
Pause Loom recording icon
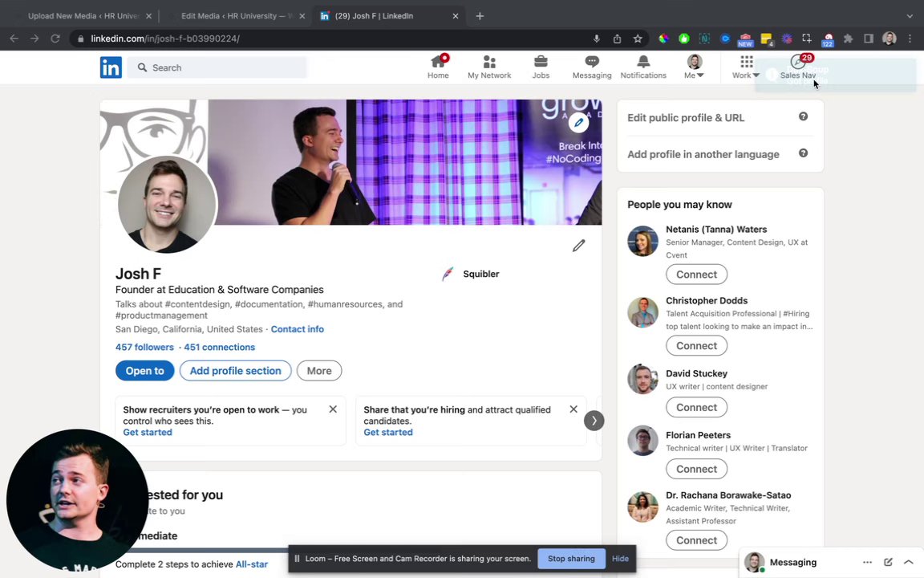pos(297,559)
